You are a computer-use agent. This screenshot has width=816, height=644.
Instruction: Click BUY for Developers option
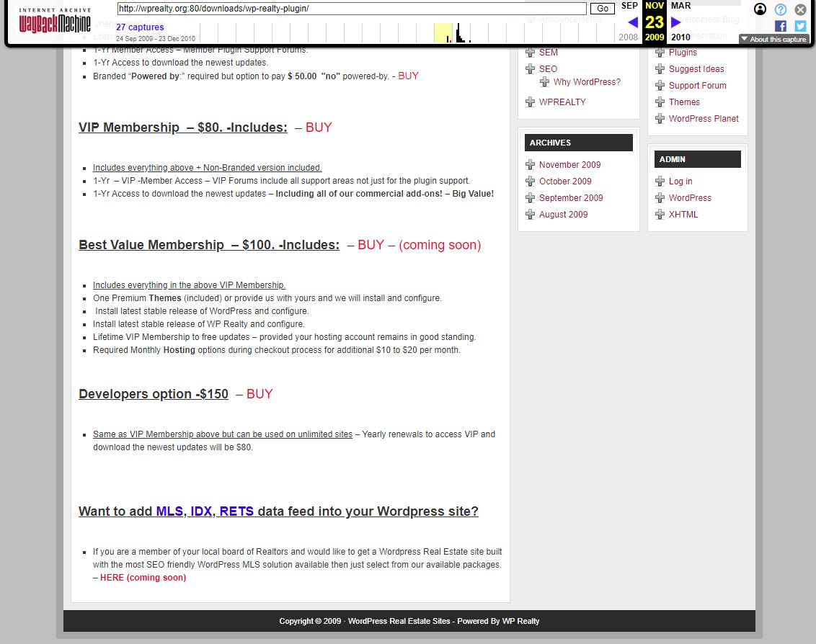coord(260,394)
